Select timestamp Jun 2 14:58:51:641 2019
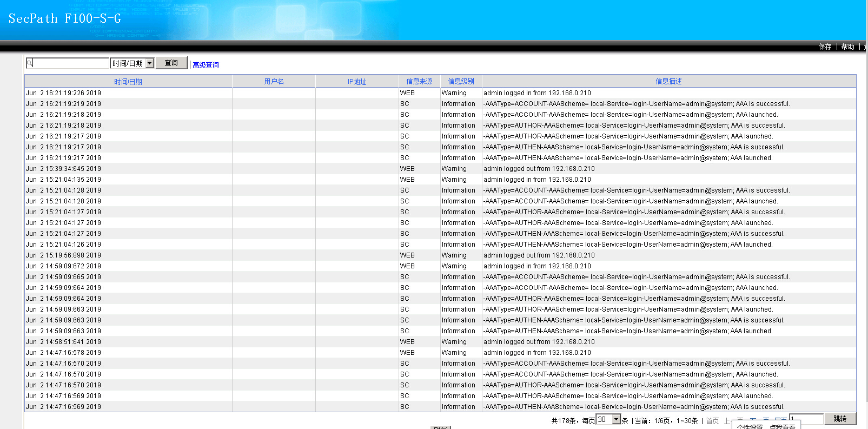This screenshot has height=429, width=868. pyautogui.click(x=63, y=342)
